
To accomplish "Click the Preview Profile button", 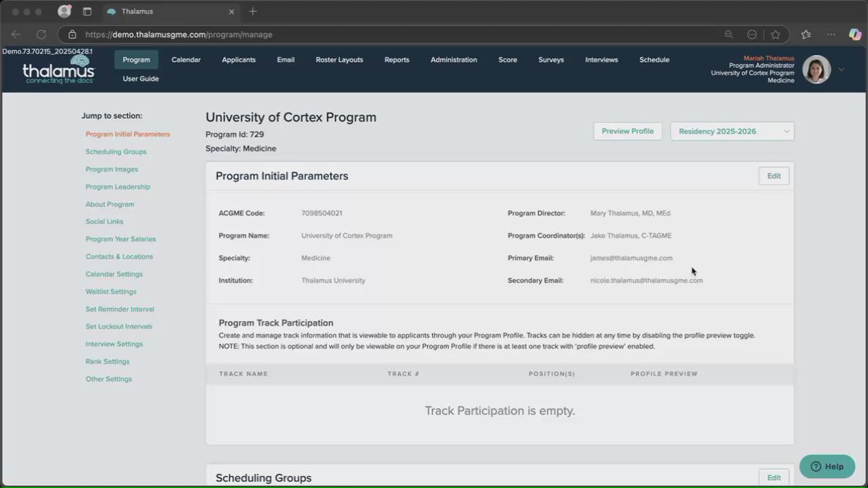I will [x=627, y=131].
